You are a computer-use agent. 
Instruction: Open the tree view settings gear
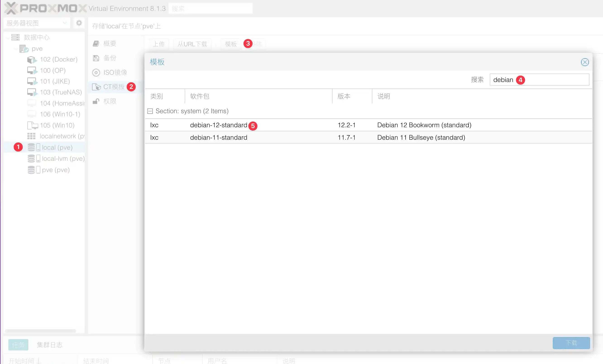coord(79,23)
